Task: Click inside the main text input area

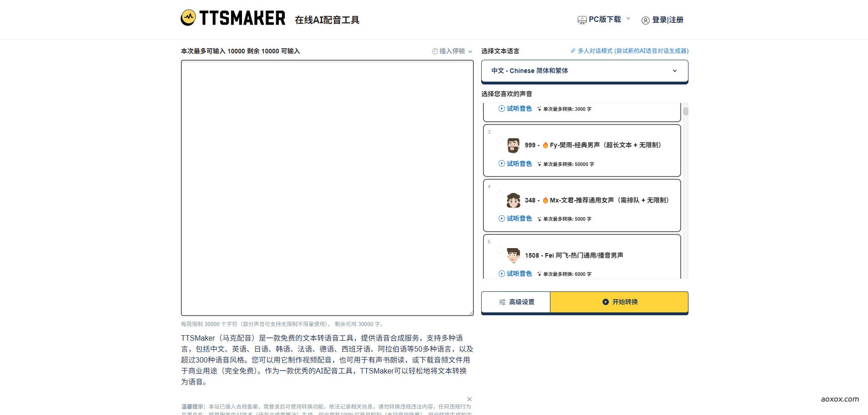Action: pos(327,188)
